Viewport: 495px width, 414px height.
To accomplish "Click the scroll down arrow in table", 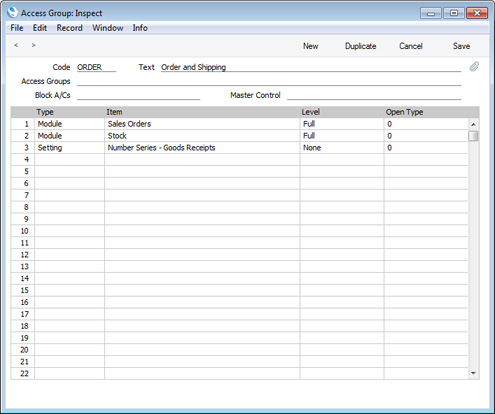I will [473, 373].
